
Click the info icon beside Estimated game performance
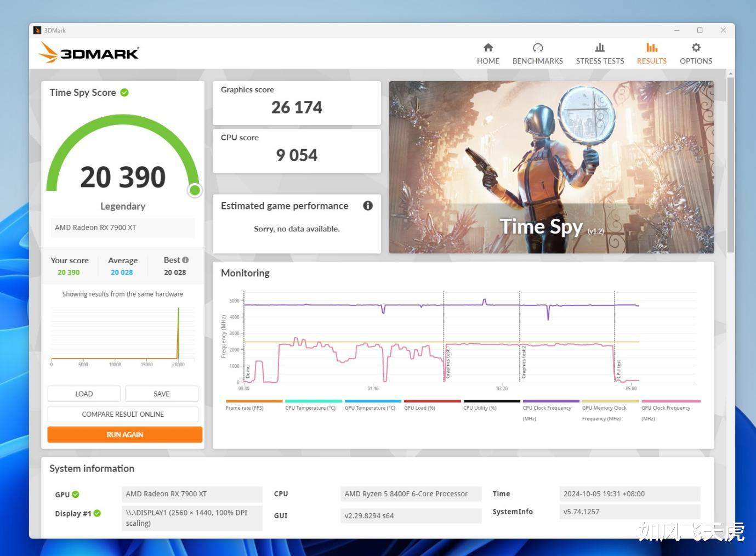click(x=368, y=206)
